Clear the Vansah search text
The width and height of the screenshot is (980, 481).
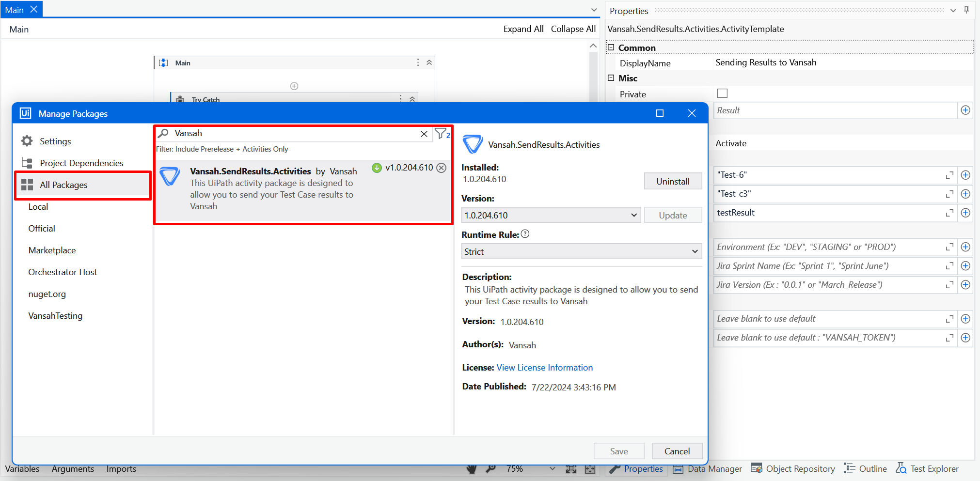coord(424,134)
